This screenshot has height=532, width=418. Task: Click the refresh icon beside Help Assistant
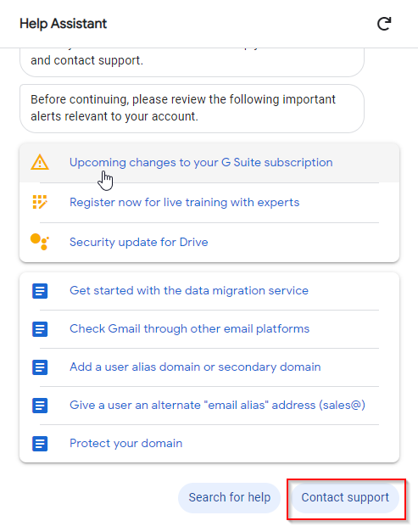click(384, 24)
